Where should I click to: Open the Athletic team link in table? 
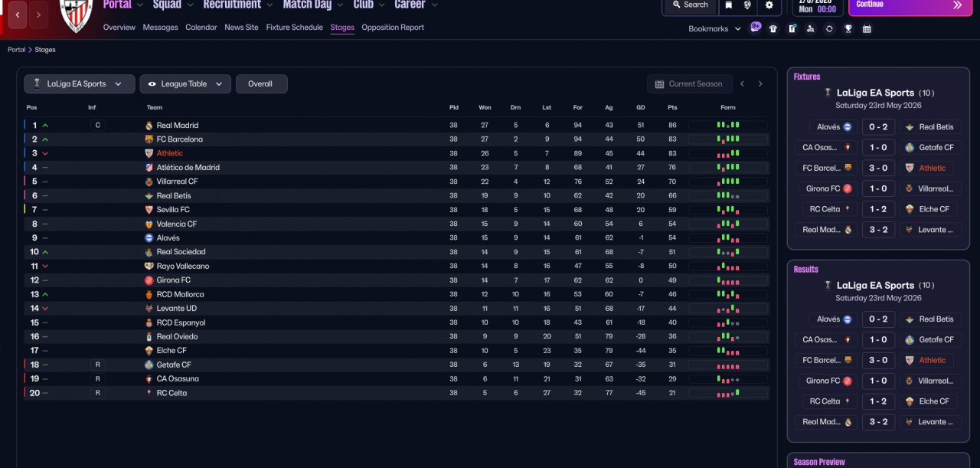(x=170, y=153)
